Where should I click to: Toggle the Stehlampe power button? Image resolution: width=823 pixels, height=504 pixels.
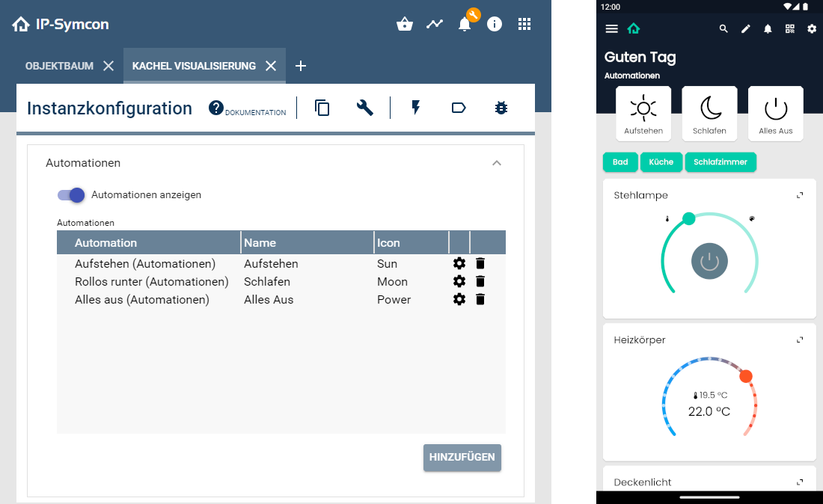(x=709, y=261)
